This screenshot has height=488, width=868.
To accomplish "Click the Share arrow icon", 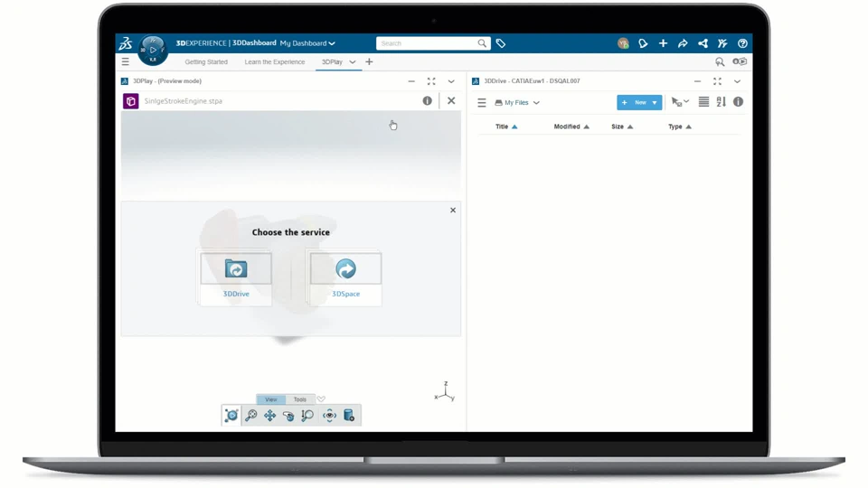I will [683, 43].
